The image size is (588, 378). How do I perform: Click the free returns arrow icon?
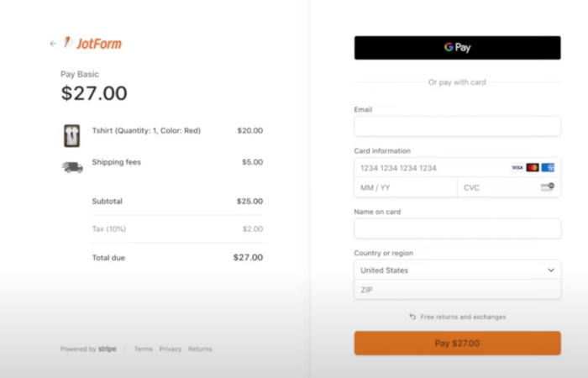coord(412,317)
